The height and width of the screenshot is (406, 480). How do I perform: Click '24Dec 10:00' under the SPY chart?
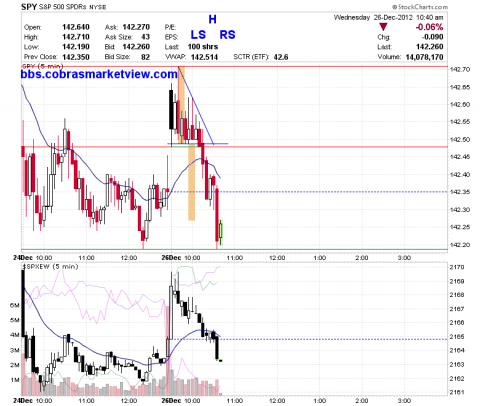[x=33, y=258]
